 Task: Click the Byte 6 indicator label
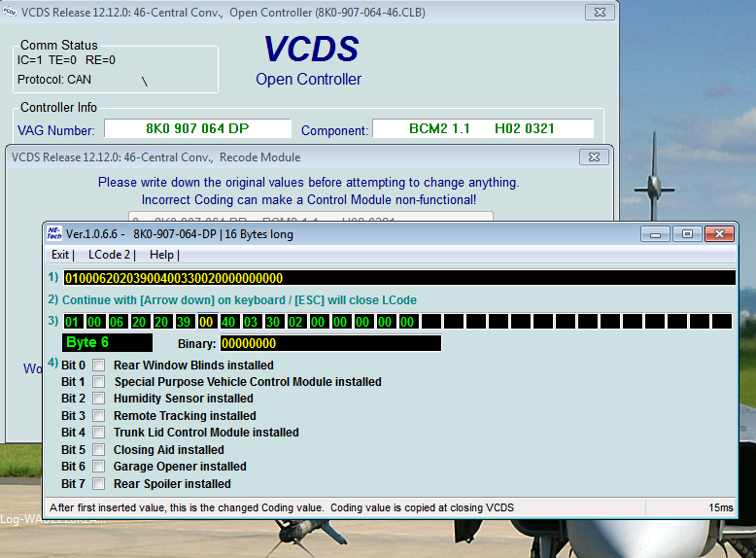[108, 342]
